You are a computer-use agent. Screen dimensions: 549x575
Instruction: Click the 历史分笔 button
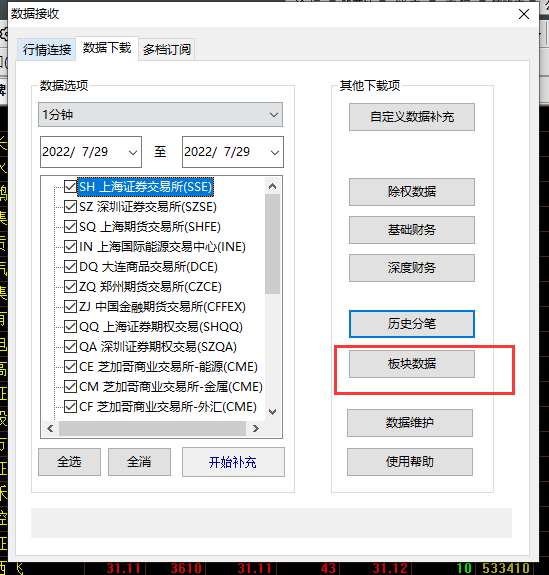coord(412,324)
